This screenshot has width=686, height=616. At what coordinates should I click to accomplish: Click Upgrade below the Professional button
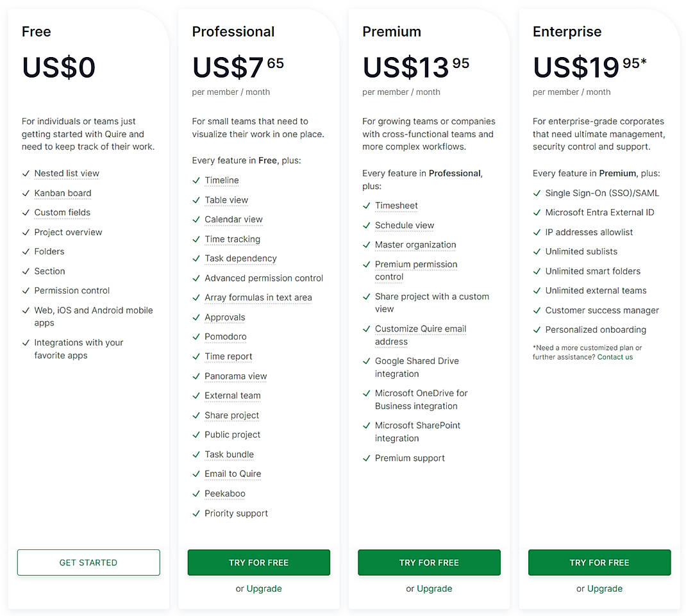pyautogui.click(x=264, y=588)
